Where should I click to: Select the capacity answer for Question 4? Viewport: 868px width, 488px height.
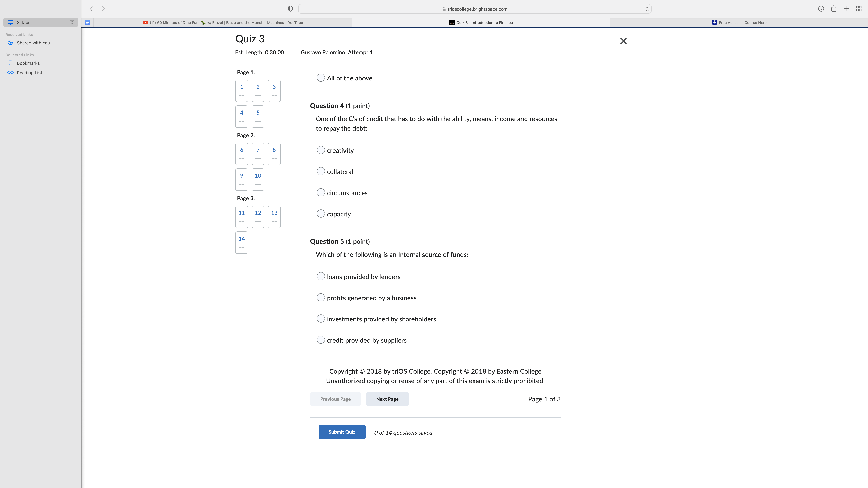click(x=320, y=213)
